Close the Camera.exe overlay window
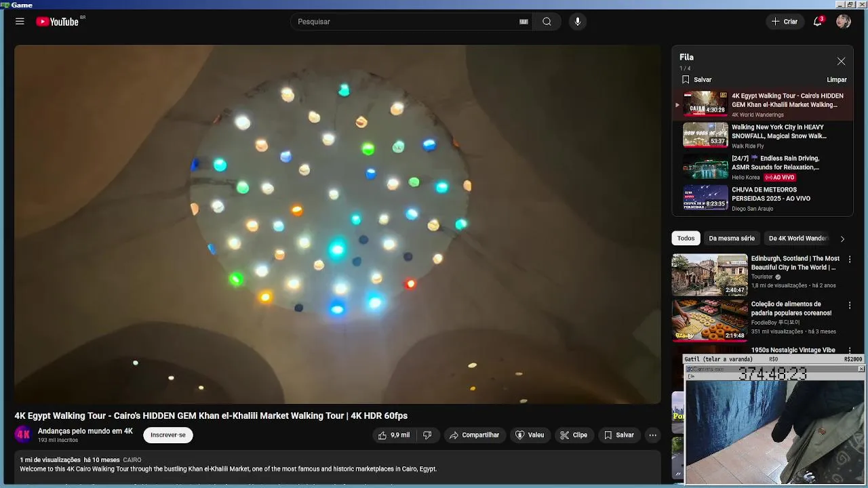868x488 pixels. point(861,369)
